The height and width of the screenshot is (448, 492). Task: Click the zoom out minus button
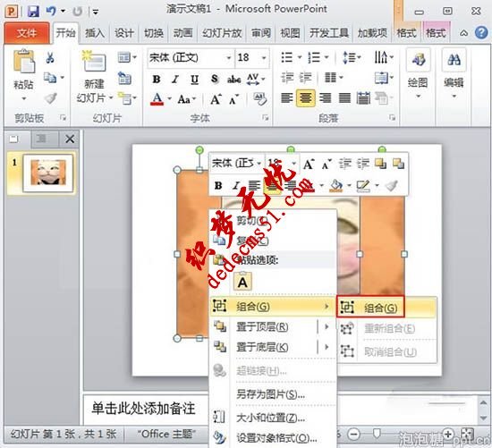coord(354,435)
